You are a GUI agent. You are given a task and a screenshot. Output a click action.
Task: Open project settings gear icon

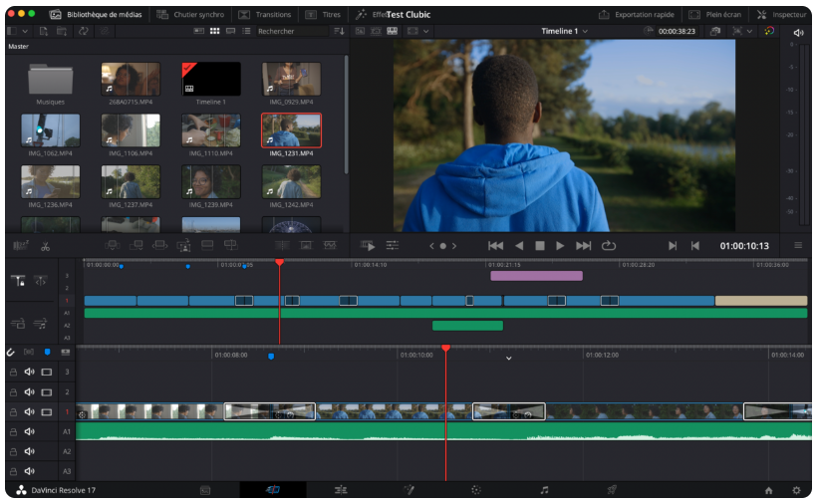(796, 490)
